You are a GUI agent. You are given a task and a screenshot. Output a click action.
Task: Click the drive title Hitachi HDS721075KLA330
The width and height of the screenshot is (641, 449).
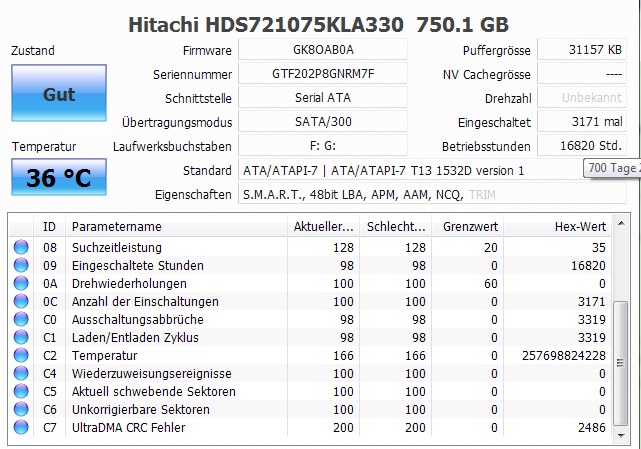click(x=266, y=25)
